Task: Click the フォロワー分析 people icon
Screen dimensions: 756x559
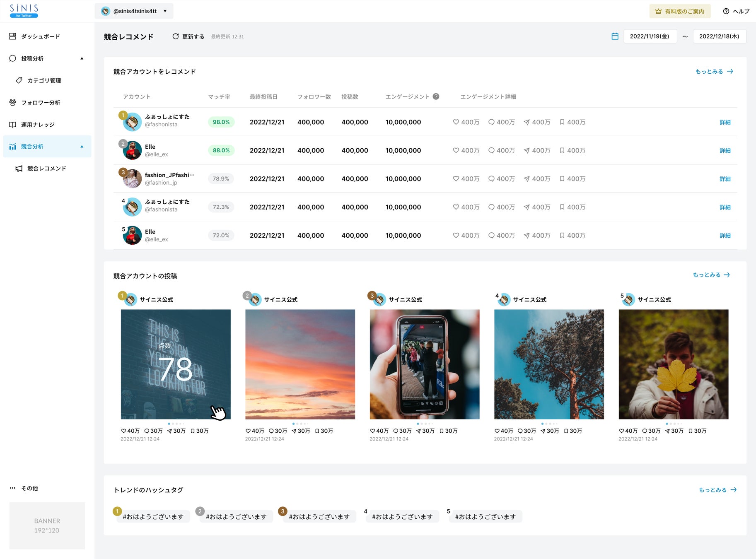Action: [x=13, y=102]
